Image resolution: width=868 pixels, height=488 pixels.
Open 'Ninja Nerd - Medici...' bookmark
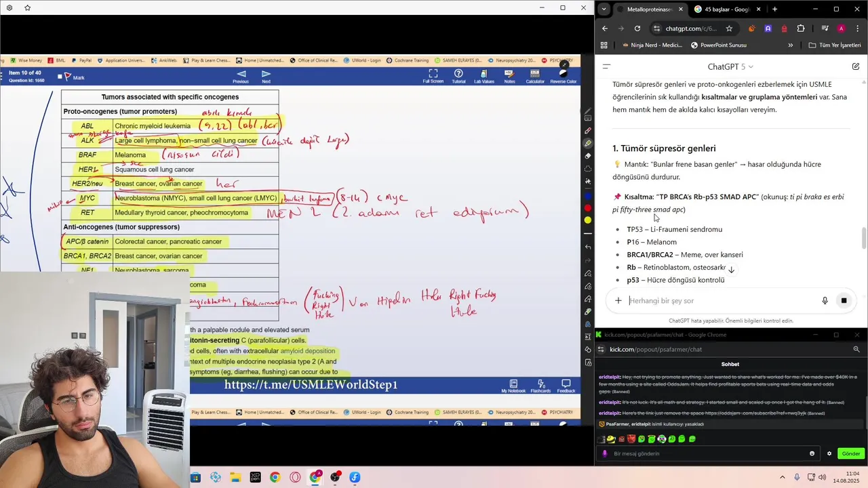(x=652, y=45)
